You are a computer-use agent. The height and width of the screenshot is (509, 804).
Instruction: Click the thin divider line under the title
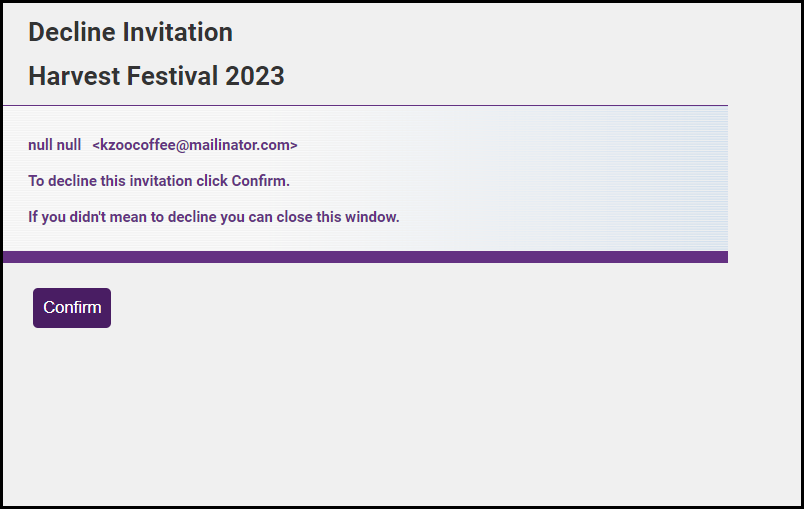point(365,105)
